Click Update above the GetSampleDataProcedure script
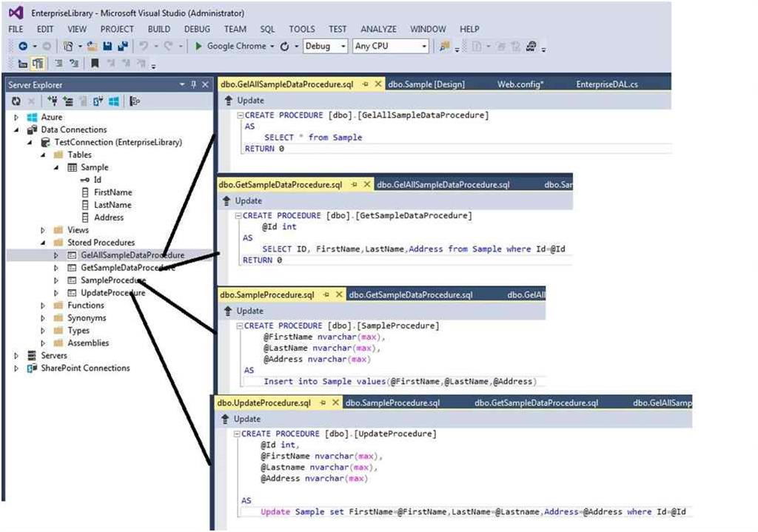This screenshot has width=758, height=532. coord(243,201)
